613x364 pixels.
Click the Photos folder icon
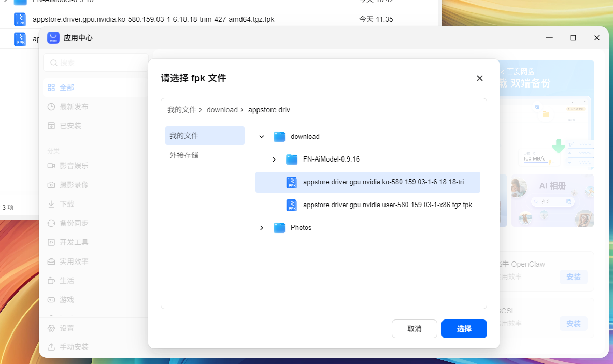[x=279, y=228]
